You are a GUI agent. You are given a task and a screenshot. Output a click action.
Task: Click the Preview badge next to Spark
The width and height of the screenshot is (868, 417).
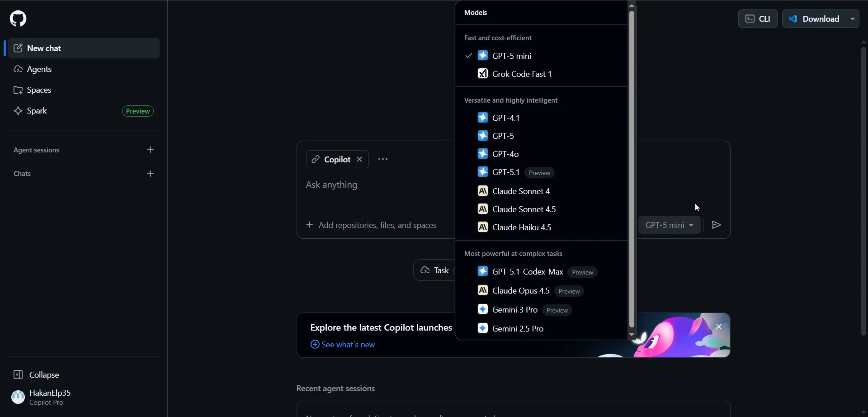pyautogui.click(x=138, y=111)
